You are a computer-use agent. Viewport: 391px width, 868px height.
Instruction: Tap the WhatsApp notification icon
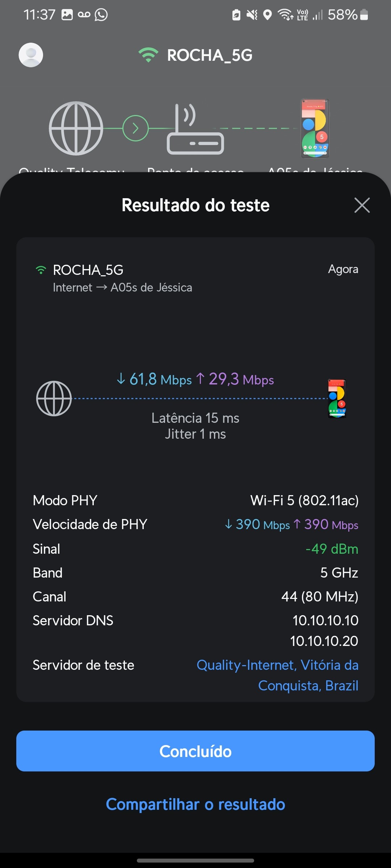tap(101, 15)
